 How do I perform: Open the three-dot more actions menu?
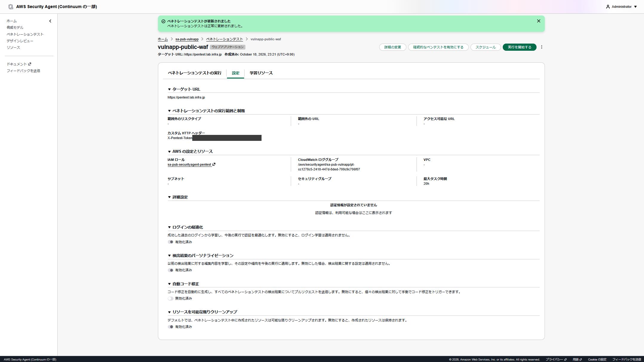(542, 47)
